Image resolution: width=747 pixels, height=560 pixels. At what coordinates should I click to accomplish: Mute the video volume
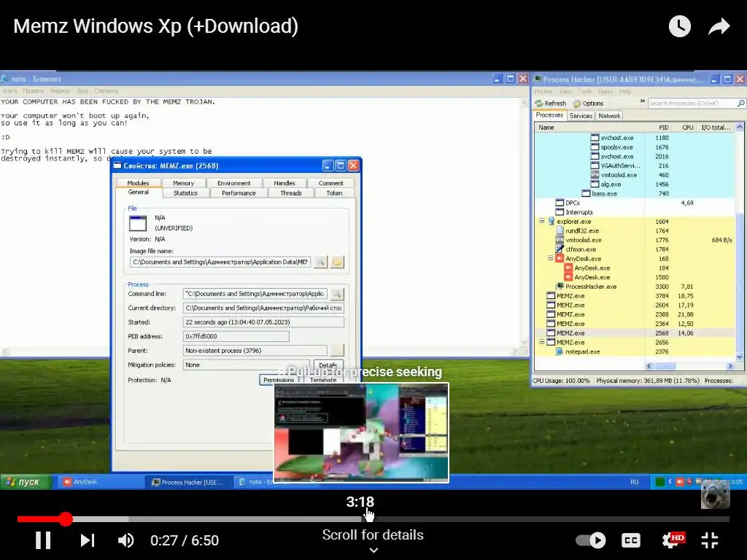(125, 540)
